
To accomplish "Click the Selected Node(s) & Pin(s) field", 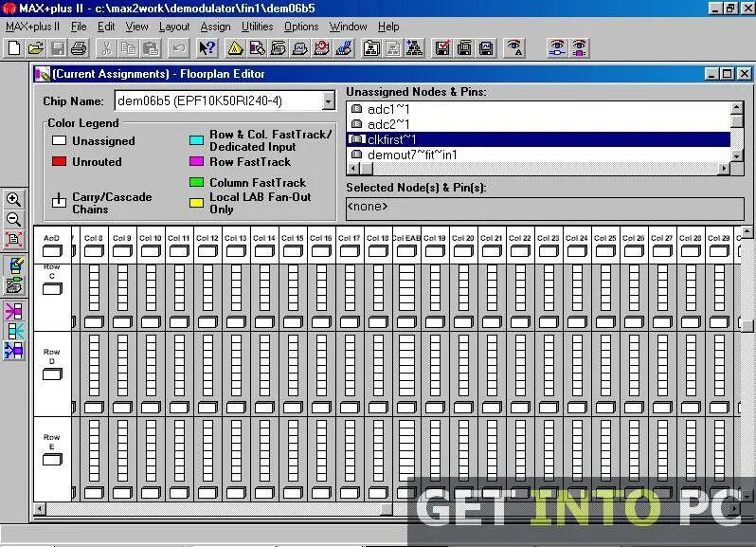I will point(545,208).
